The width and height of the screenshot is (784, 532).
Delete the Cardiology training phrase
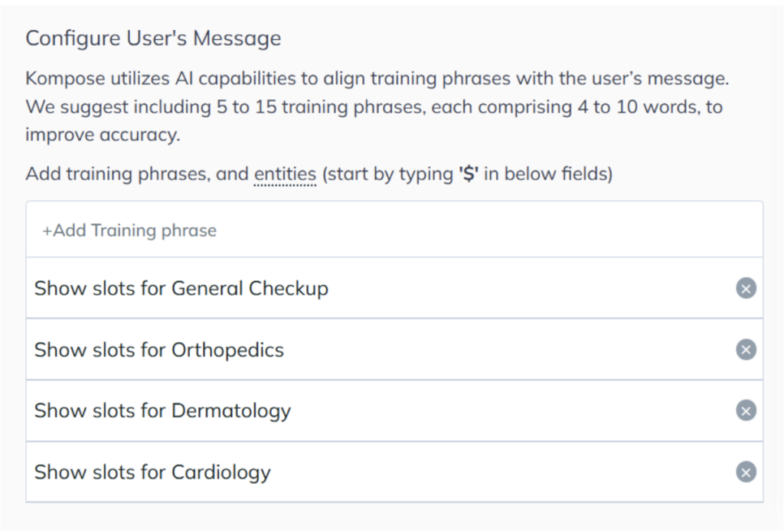744,472
